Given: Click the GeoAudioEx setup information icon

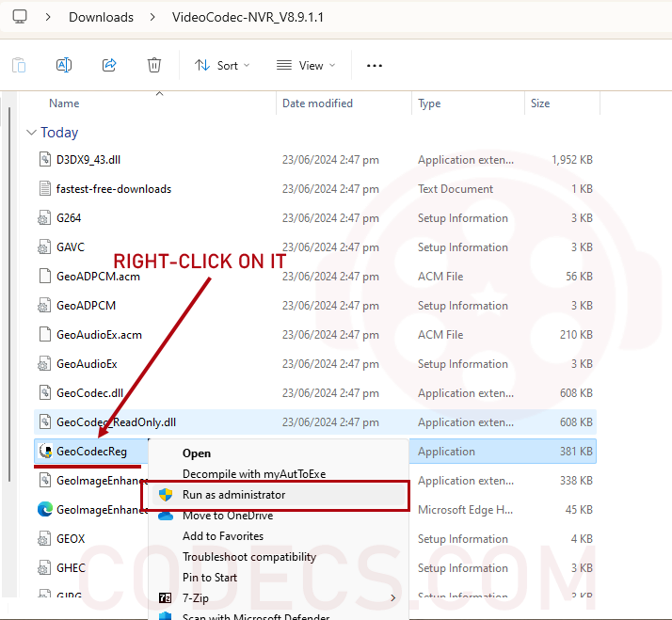Looking at the screenshot, I should [x=43, y=364].
